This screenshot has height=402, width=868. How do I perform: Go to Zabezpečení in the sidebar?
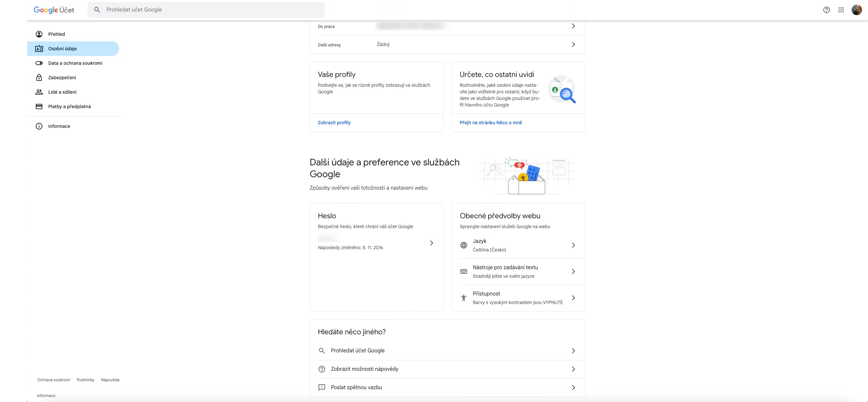point(62,78)
